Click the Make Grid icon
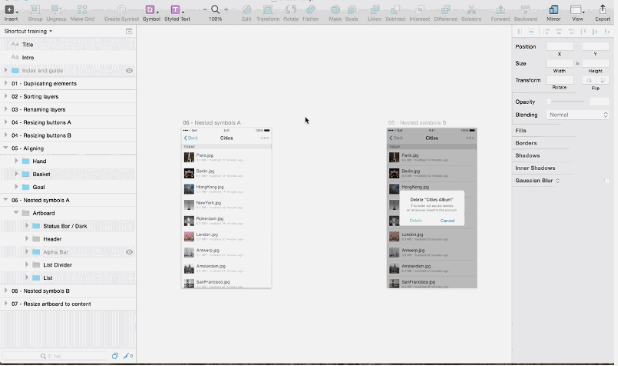This screenshot has height=366, width=618. 82,10
